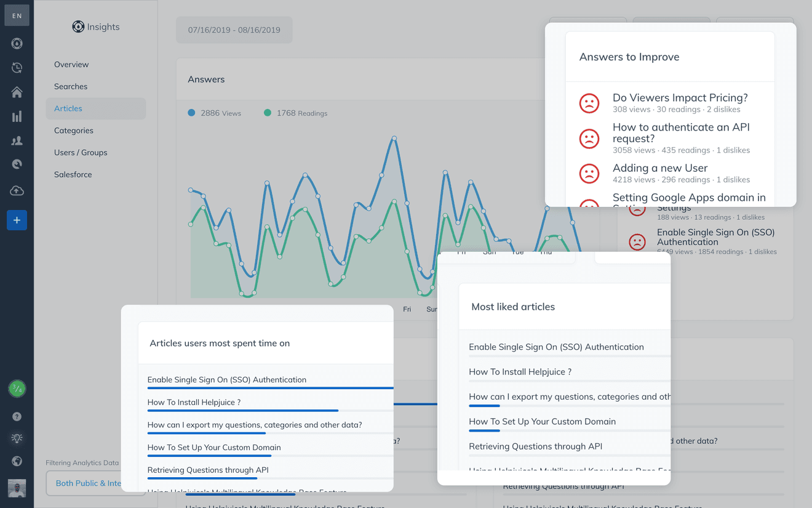Click the home icon in the sidebar
This screenshot has width=812, height=508.
[x=17, y=92]
